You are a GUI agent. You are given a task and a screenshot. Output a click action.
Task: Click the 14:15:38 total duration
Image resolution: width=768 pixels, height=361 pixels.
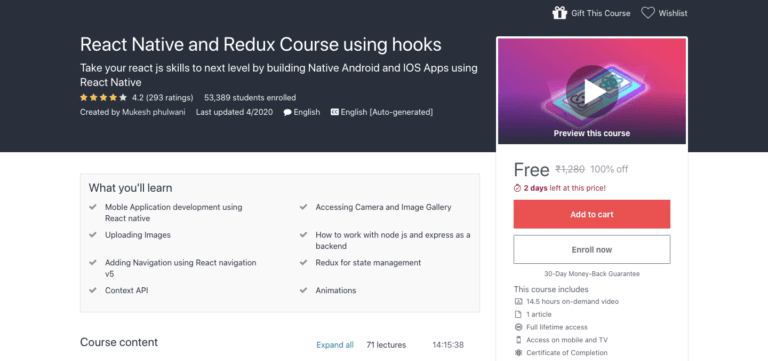click(448, 345)
